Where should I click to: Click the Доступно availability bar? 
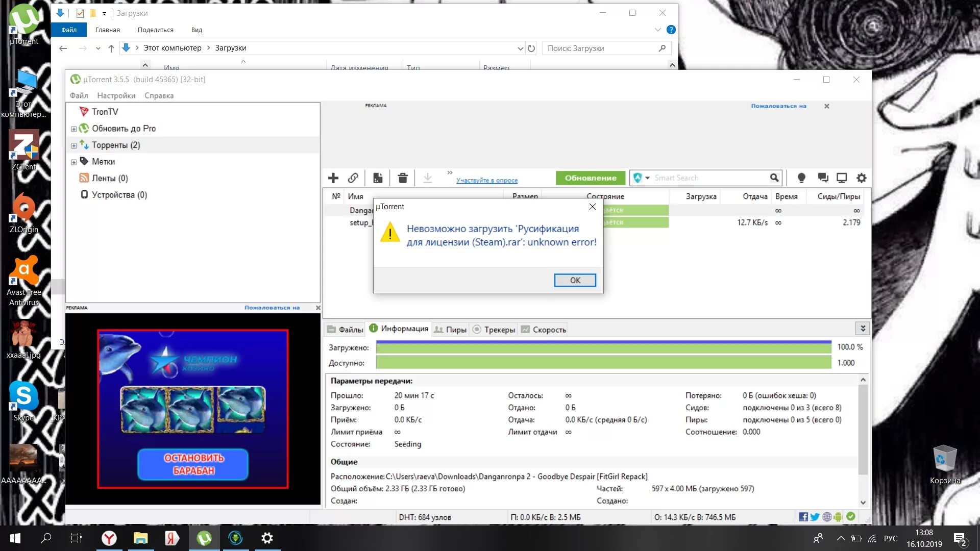coord(604,363)
